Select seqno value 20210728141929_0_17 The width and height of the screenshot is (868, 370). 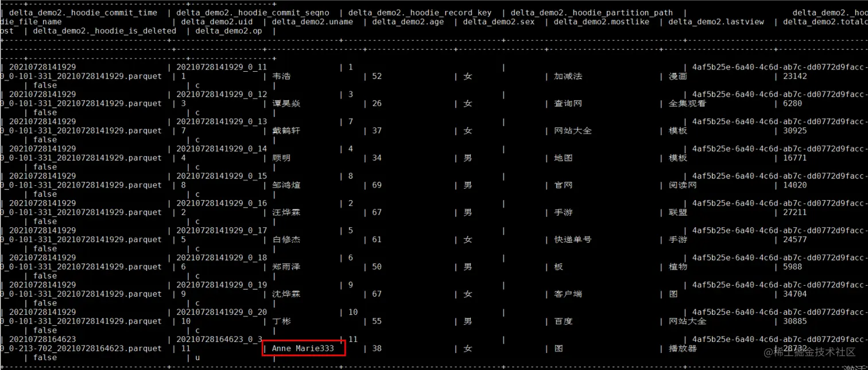tap(222, 231)
